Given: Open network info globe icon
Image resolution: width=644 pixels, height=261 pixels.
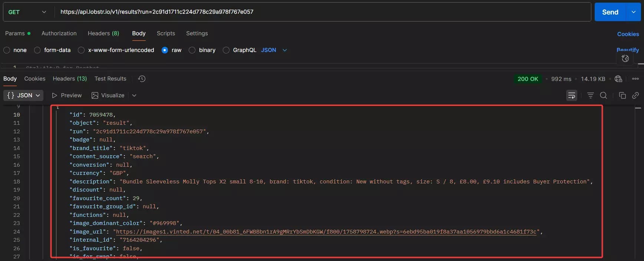Looking at the screenshot, I should tap(618, 79).
